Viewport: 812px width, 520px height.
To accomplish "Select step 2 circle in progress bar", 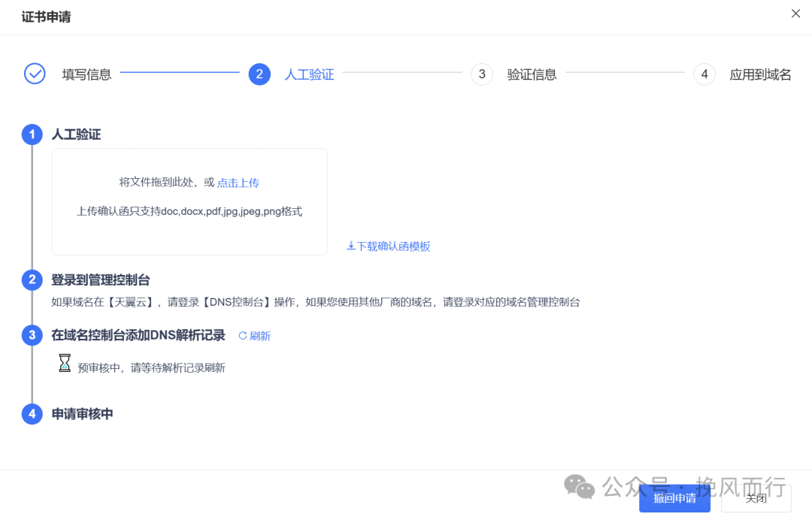I will point(259,74).
